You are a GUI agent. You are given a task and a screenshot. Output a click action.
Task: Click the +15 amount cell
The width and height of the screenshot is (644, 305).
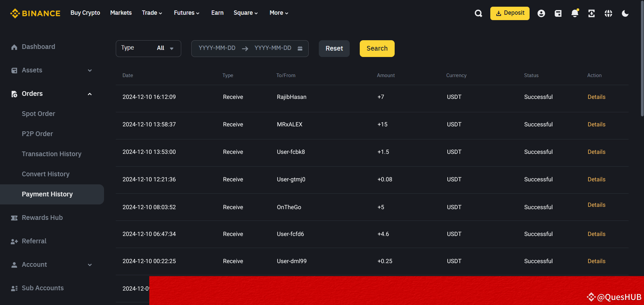382,124
